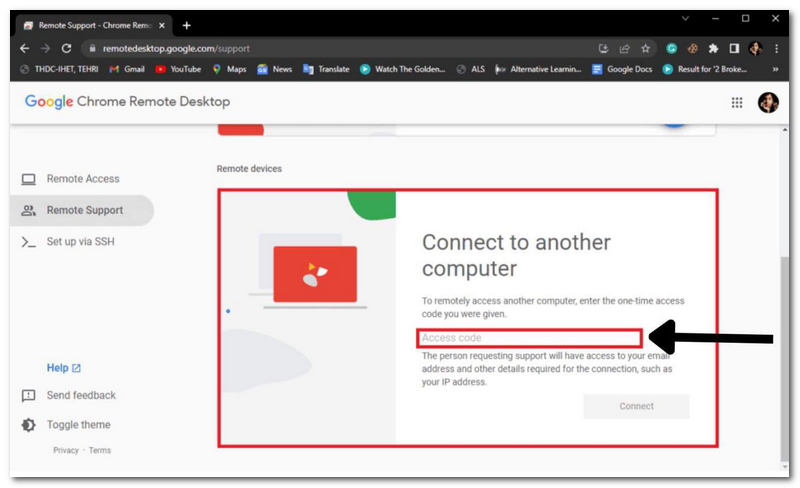
Task: Select Remote Access in the sidebar
Action: [82, 179]
